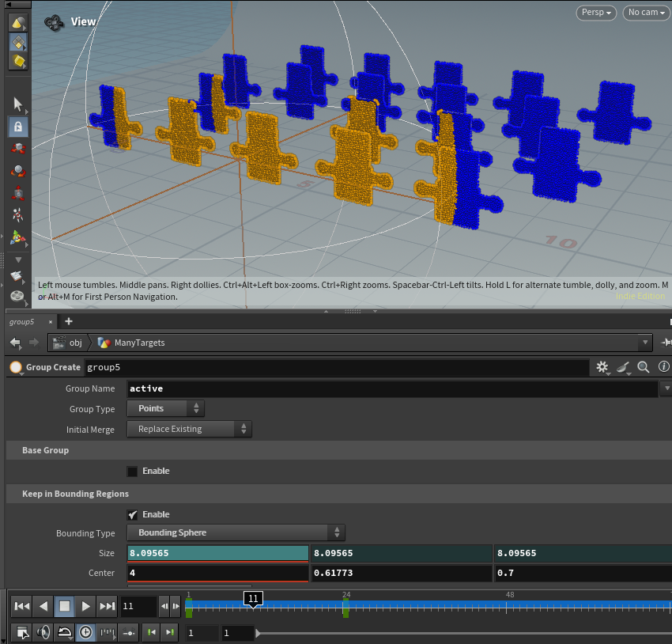Click the Center X field showing 4

[x=217, y=573]
